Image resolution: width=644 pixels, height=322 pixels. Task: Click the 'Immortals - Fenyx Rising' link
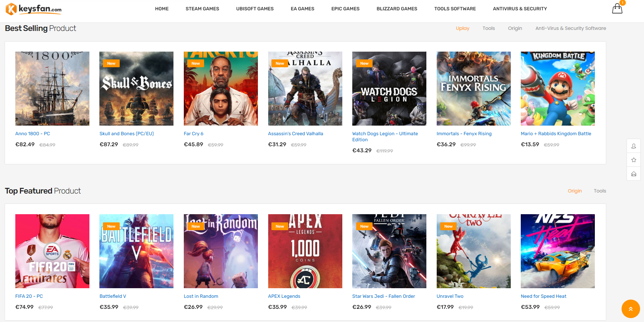(464, 134)
